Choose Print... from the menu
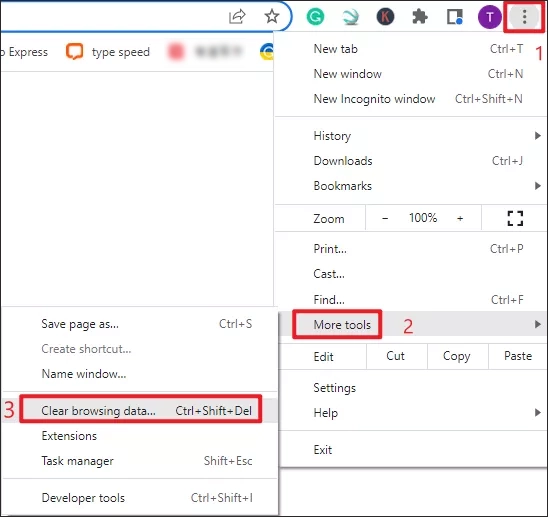This screenshot has width=548, height=517. (411, 249)
